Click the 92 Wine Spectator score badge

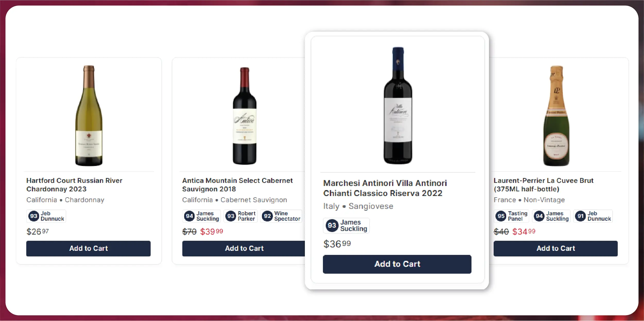tap(281, 216)
